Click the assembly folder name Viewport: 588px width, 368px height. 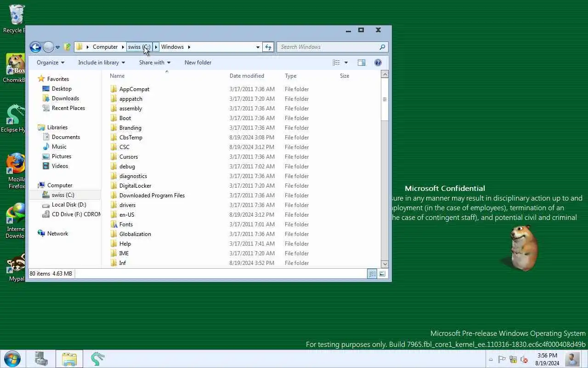(130, 109)
